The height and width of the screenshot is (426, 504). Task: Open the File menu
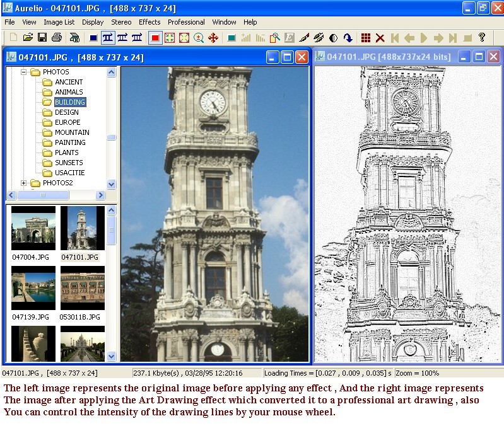[9, 22]
